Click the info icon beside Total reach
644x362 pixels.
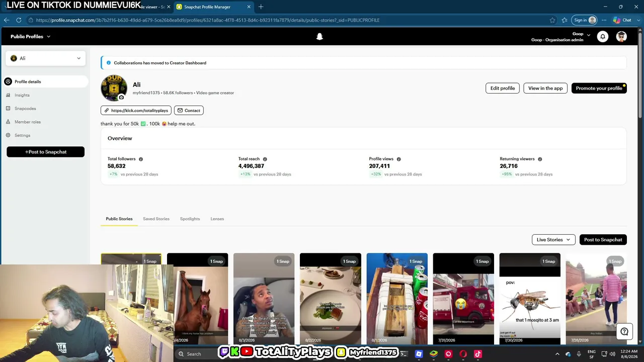point(265,159)
